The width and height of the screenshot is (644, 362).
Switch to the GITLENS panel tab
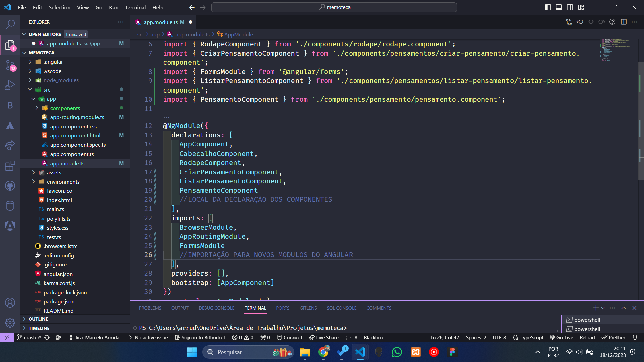tap(308, 308)
